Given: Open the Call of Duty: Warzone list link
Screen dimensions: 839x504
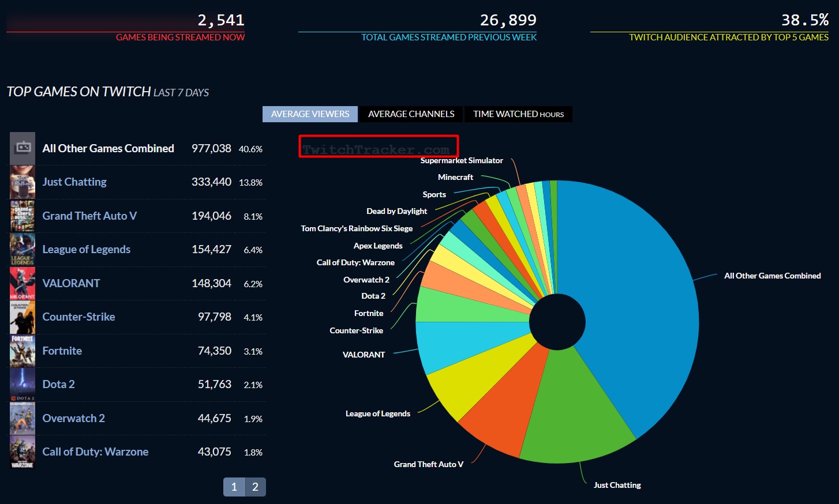Looking at the screenshot, I should coord(95,452).
